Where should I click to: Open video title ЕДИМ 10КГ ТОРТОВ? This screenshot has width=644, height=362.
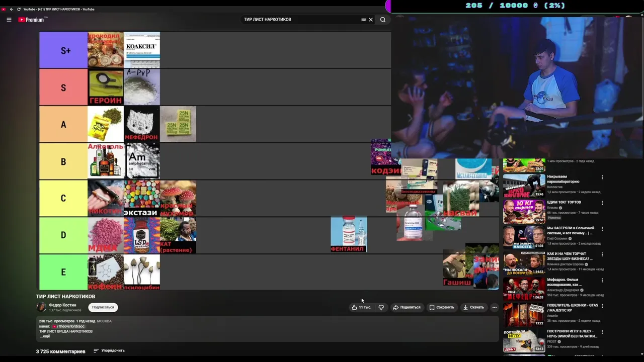tap(564, 202)
